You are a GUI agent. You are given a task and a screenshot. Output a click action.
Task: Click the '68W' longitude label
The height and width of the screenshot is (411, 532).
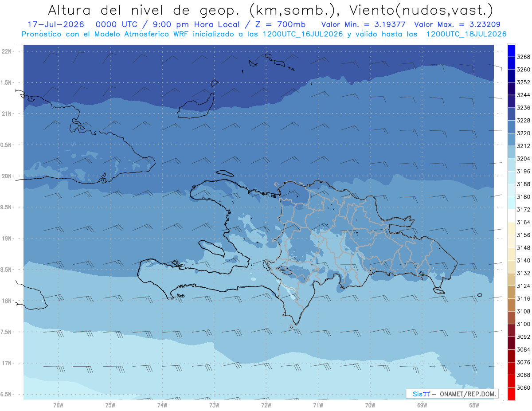click(474, 405)
